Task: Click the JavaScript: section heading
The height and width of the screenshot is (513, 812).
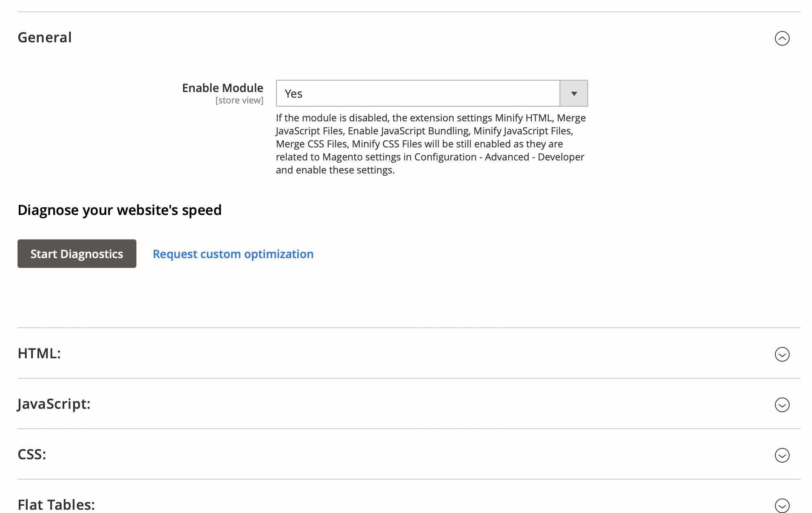Action: [54, 404]
